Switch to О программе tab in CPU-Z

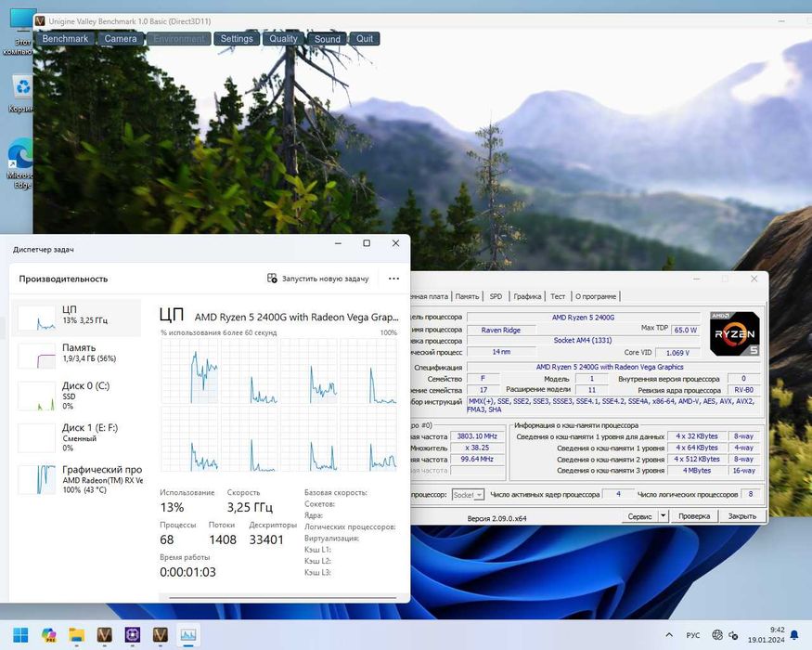(596, 296)
